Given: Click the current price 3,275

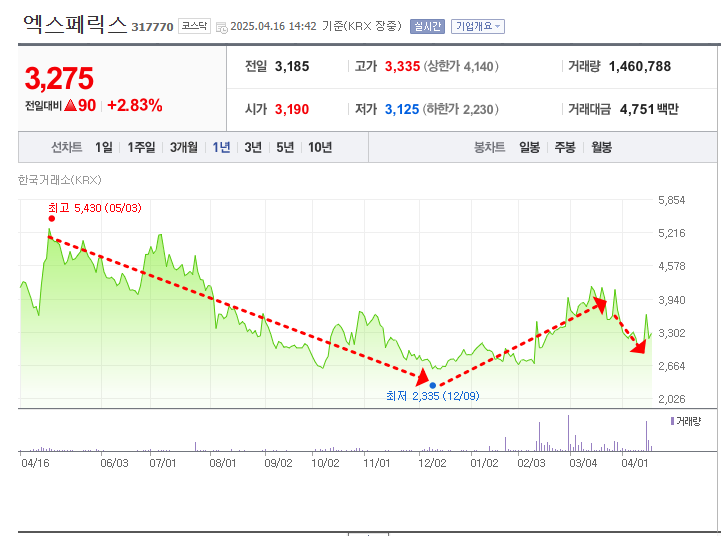Looking at the screenshot, I should click(x=59, y=78).
